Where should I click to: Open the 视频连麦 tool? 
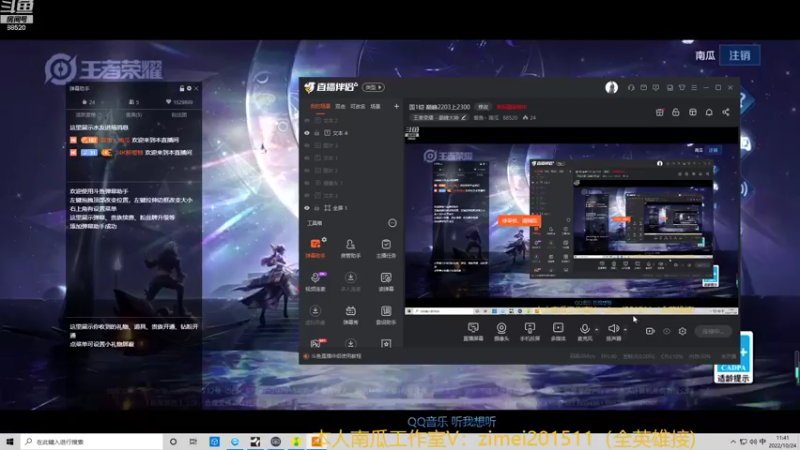pyautogui.click(x=315, y=281)
